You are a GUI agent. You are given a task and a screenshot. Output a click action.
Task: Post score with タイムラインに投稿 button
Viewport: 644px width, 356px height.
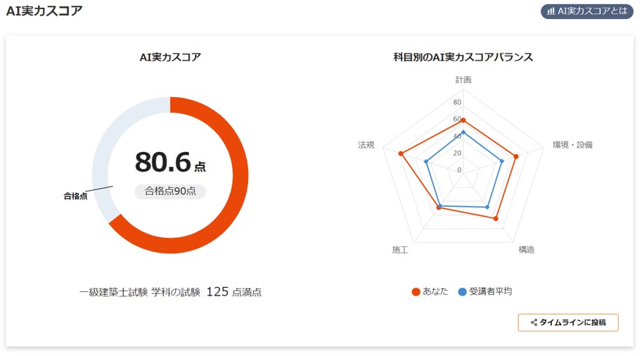pos(568,322)
